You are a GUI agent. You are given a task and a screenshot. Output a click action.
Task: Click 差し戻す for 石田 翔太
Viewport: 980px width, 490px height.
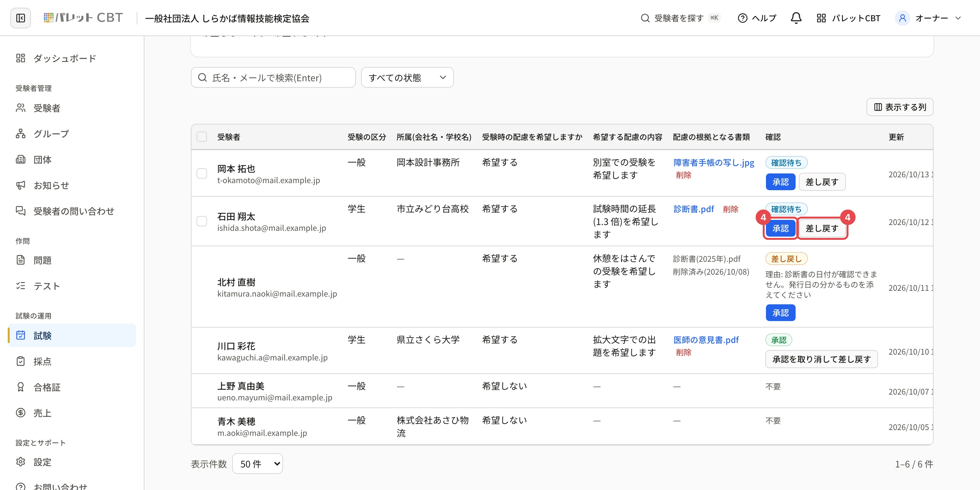[822, 228]
